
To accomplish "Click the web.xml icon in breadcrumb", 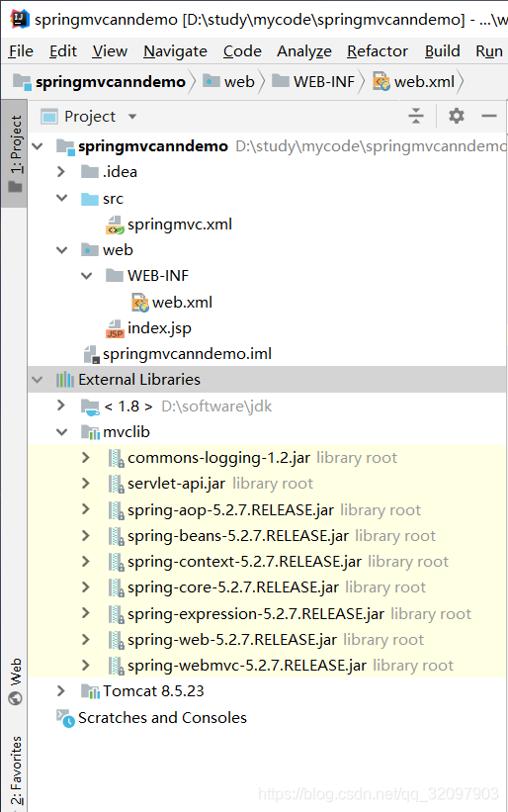I will (x=381, y=82).
